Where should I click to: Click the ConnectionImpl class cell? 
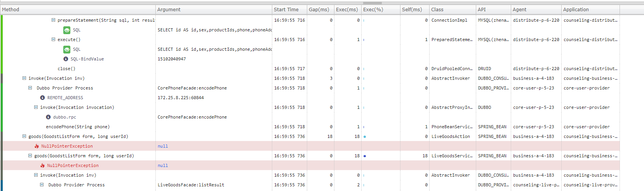pos(449,20)
